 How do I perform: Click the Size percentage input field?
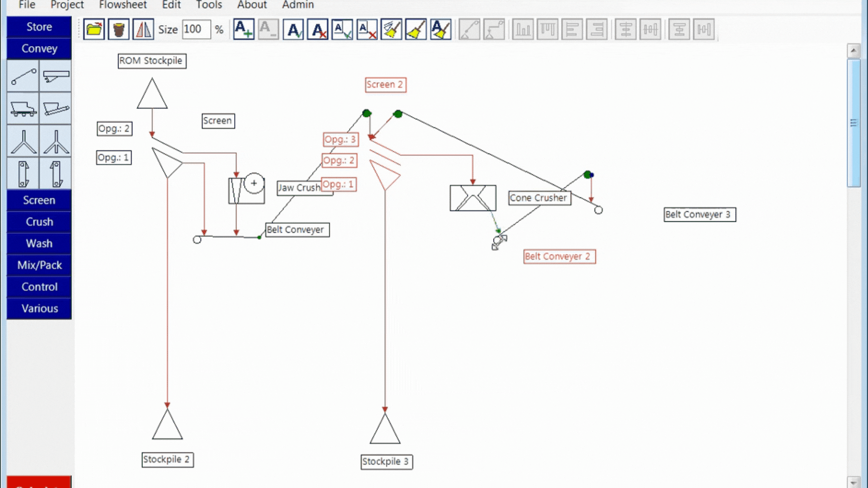click(196, 30)
